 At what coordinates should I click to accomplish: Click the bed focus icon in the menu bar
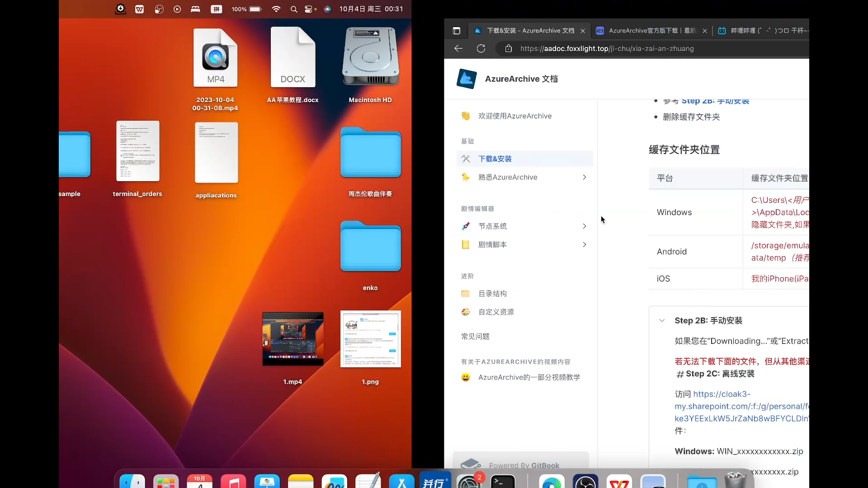point(195,9)
